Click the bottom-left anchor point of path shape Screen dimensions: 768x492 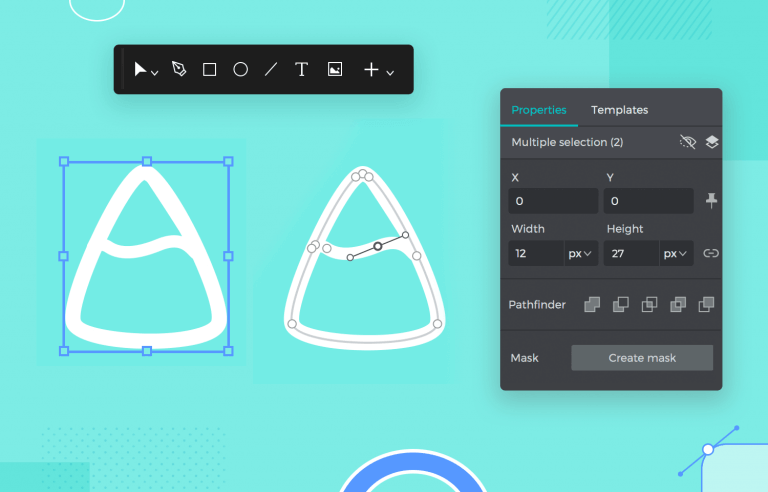(x=292, y=324)
